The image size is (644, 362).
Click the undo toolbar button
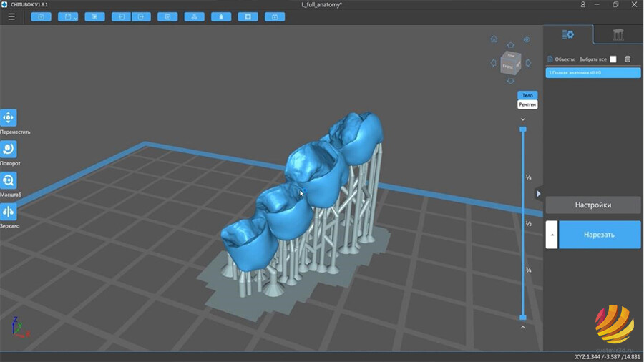[121, 17]
